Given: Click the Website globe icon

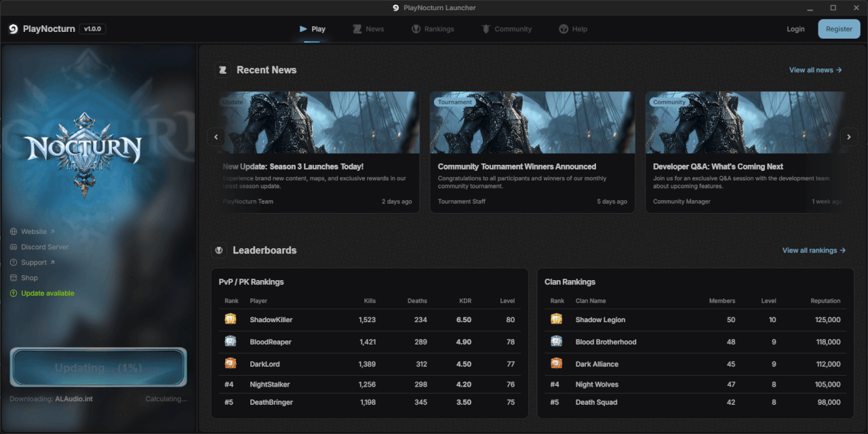Looking at the screenshot, I should pyautogui.click(x=14, y=232).
